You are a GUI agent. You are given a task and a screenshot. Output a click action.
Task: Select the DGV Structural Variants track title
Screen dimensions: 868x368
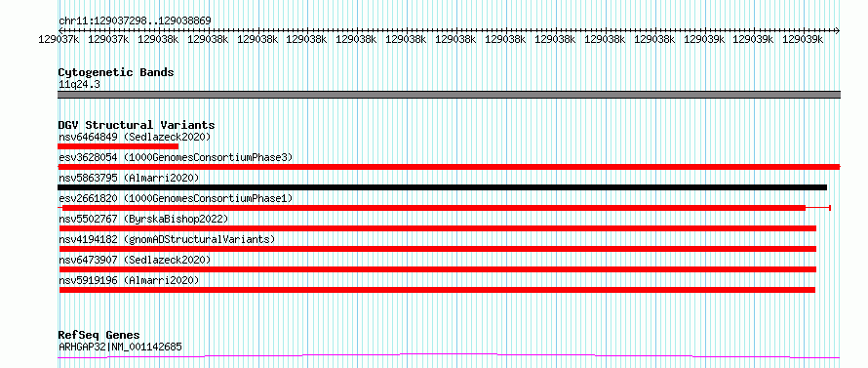point(137,125)
